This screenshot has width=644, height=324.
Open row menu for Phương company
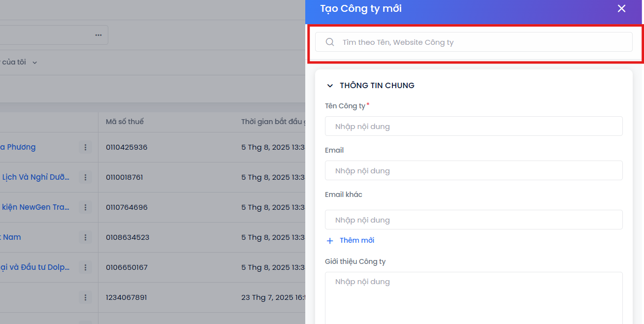pyautogui.click(x=85, y=147)
